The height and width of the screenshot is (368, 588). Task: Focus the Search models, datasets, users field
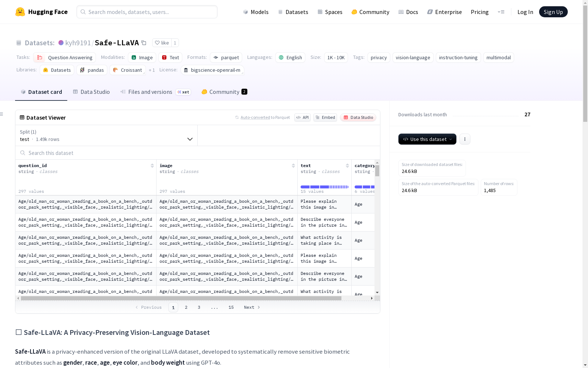147,12
